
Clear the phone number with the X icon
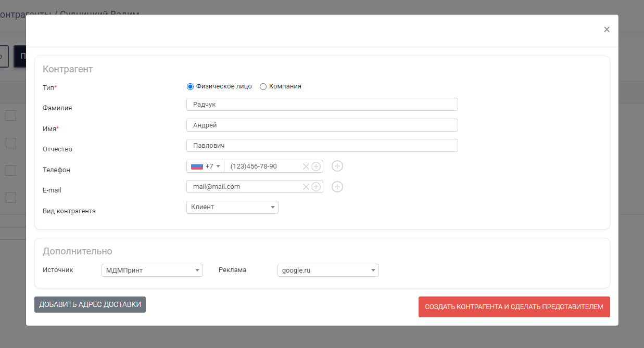(306, 166)
